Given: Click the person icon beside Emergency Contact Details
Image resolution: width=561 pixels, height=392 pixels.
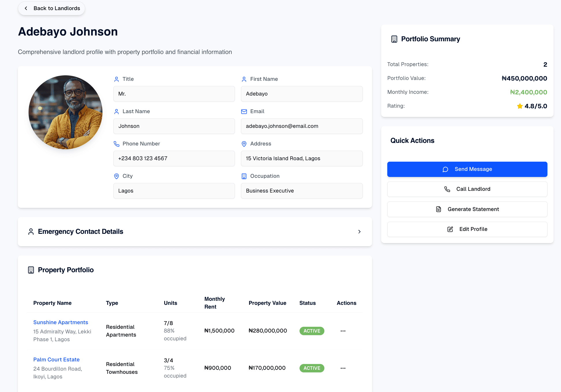Looking at the screenshot, I should (31, 231).
